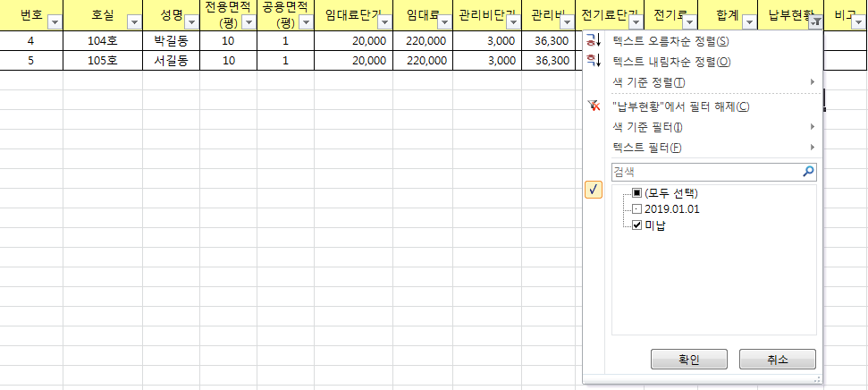868x390 pixels.
Task: Click the search magnifier icon
Action: pos(809,172)
